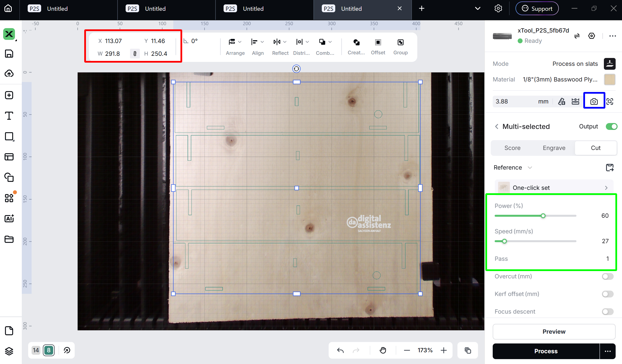Screen dimensions: 622x364
Task: Open the shapes library icon
Action: 9,177
